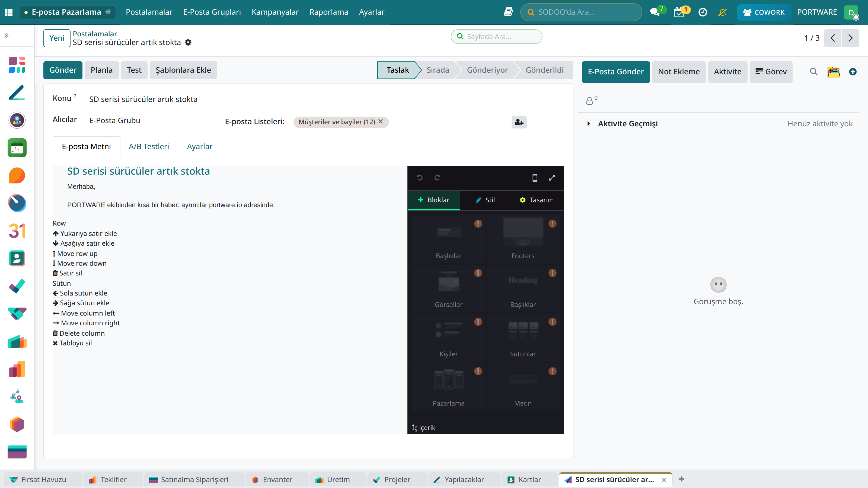Click the clock timer icon in top bar

(703, 12)
